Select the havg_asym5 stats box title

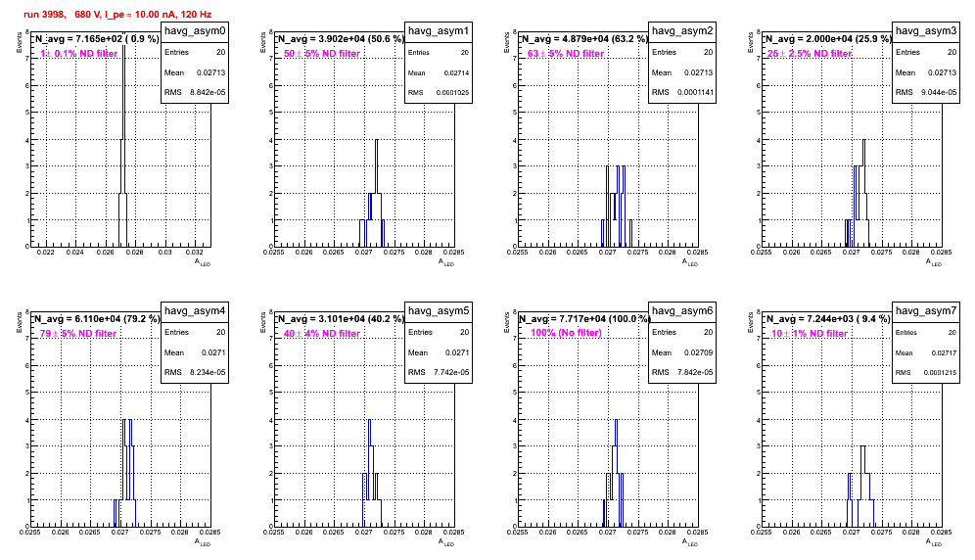[439, 311]
